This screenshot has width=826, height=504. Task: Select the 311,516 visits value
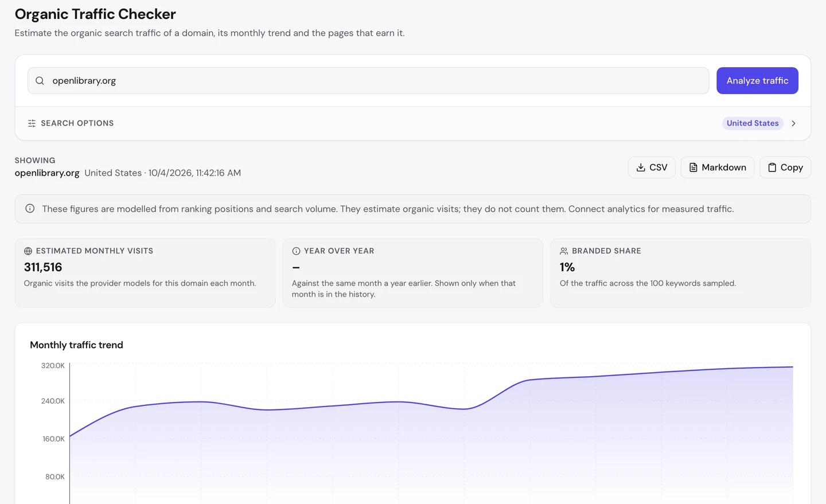[x=43, y=267]
